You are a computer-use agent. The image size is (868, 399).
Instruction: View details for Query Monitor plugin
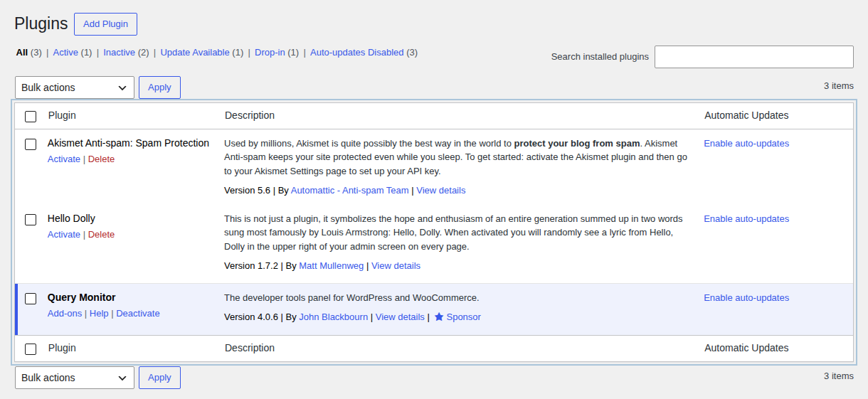point(400,317)
